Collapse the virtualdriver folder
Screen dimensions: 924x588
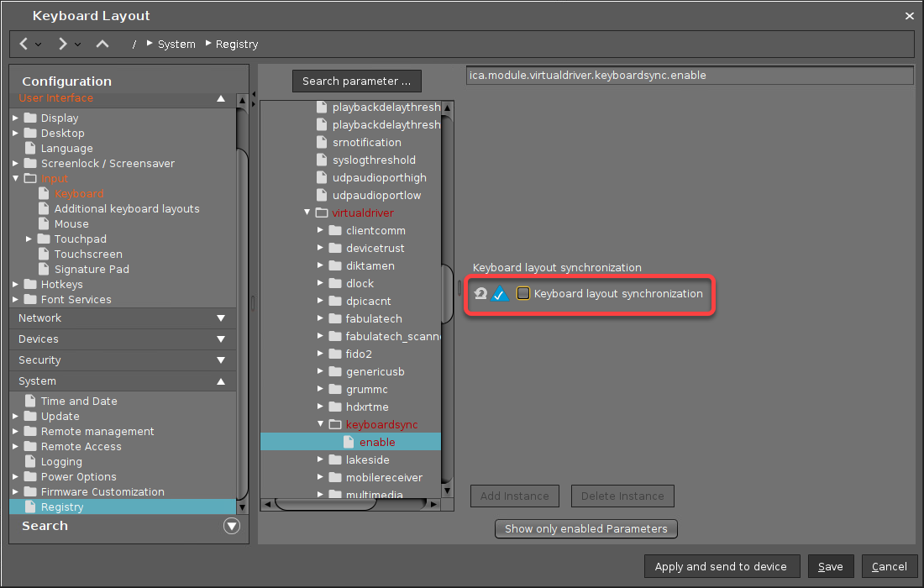307,213
